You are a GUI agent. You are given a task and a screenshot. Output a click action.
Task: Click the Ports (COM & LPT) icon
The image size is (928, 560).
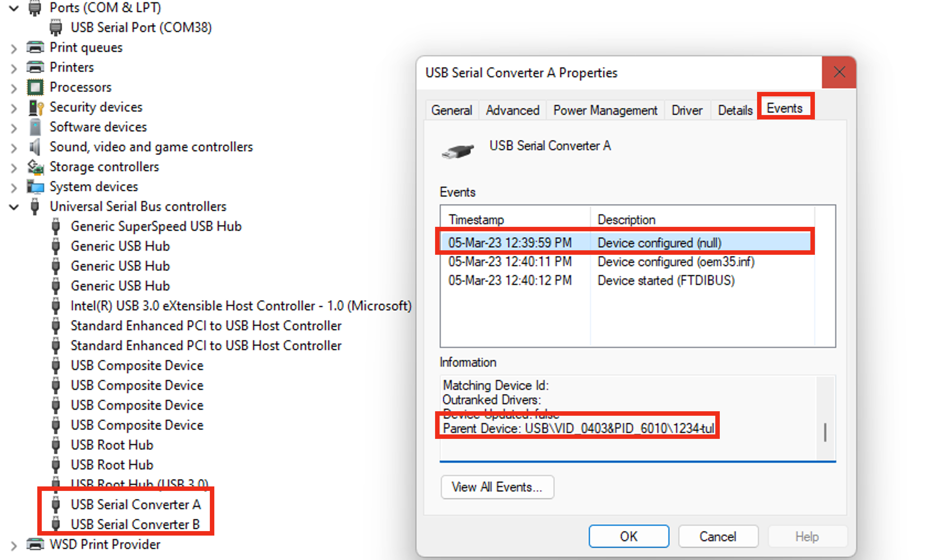click(35, 8)
